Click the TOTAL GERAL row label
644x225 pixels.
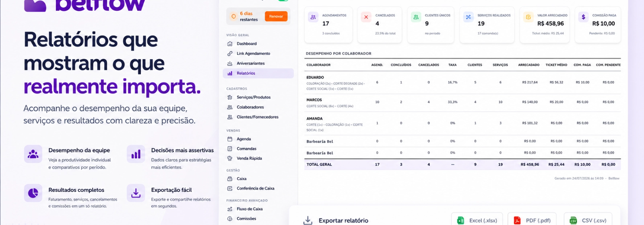tap(319, 165)
